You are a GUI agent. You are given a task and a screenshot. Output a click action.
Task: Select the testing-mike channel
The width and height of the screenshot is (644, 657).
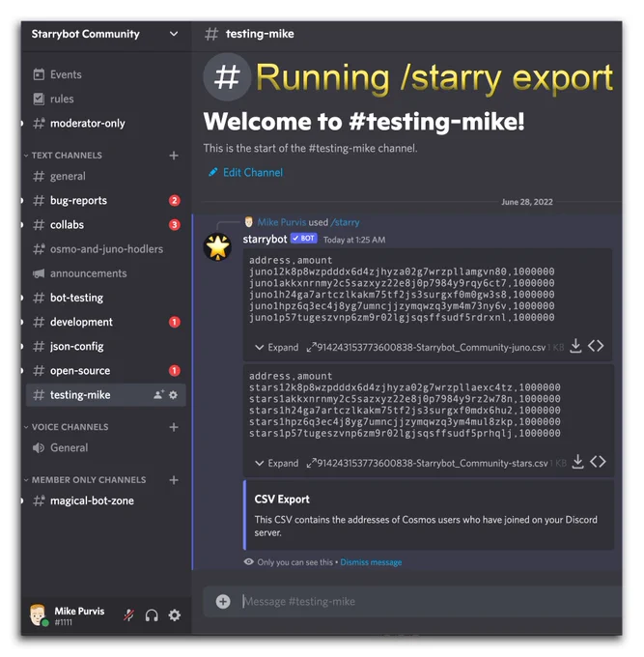coord(106,395)
